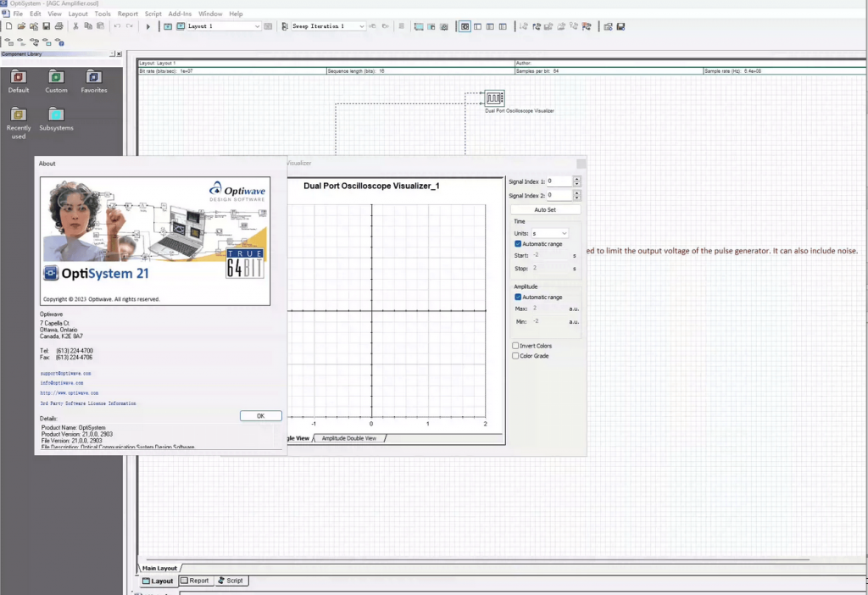
Task: Create a new project with the New icon
Action: pos(8,26)
